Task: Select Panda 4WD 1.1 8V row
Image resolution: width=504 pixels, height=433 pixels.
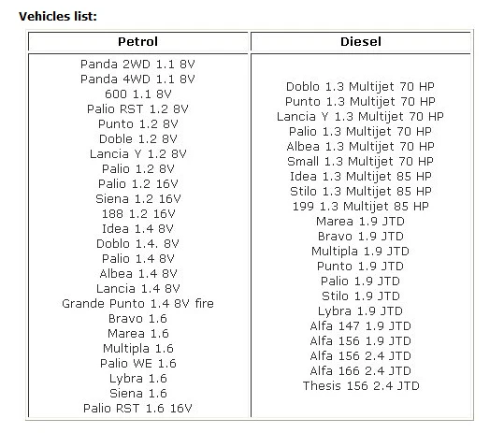Action: click(137, 79)
